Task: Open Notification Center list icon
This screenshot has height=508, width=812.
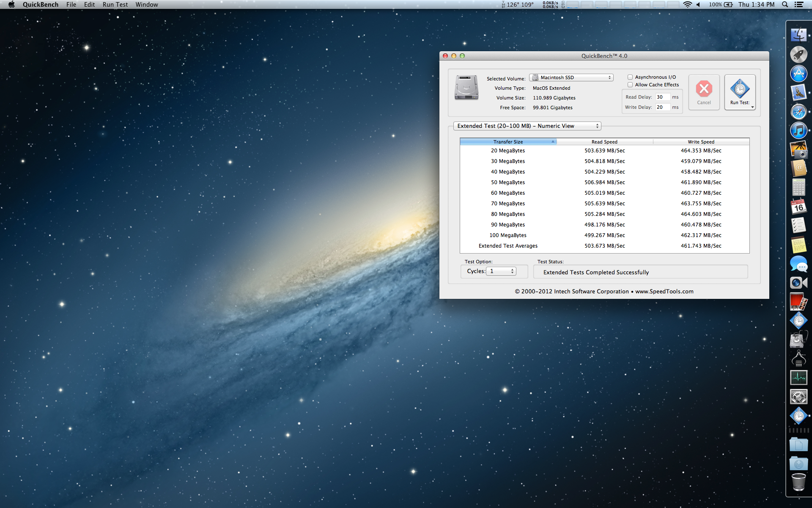Action: [799, 5]
